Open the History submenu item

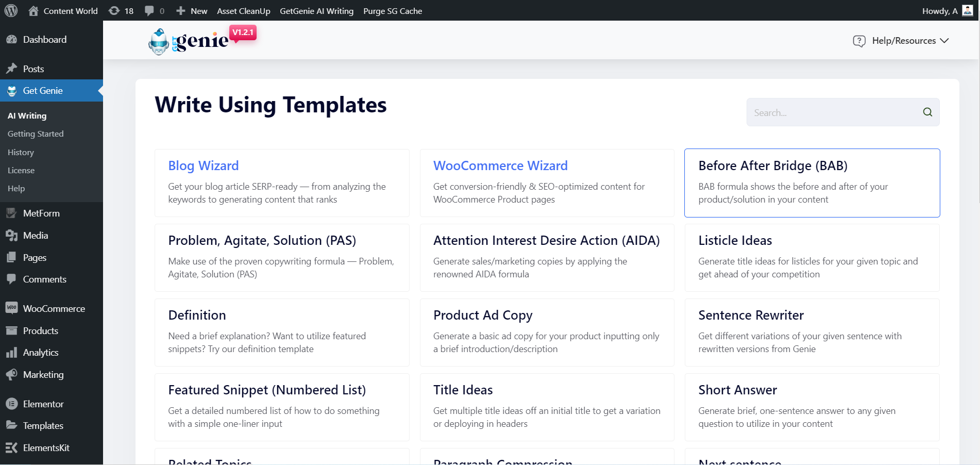[x=21, y=152]
